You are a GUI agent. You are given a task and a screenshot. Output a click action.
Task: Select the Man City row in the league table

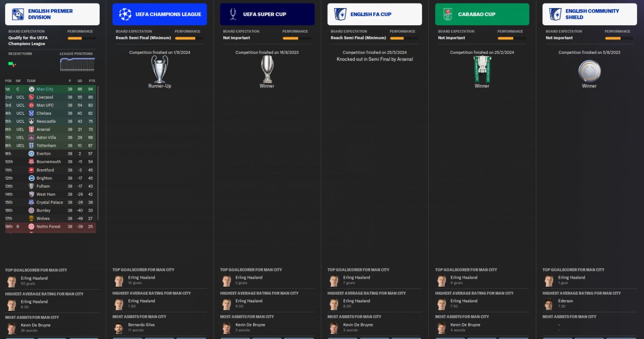click(x=50, y=89)
